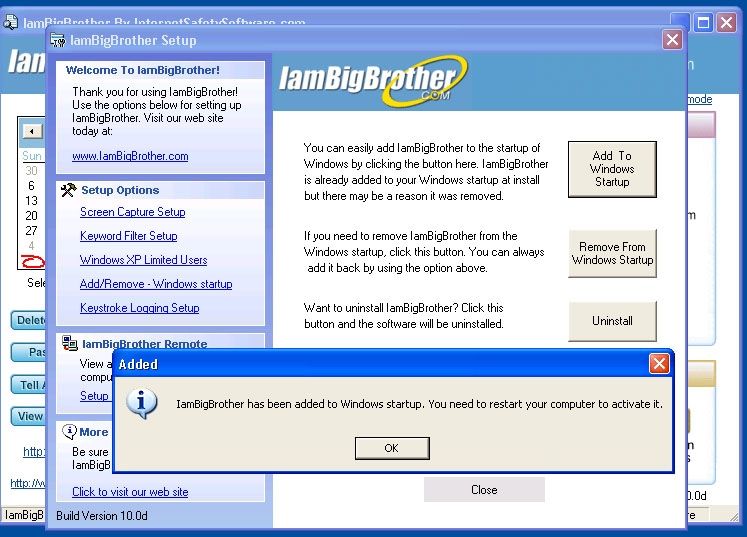
Task: Click the info icon in Added dialog
Action: tap(141, 404)
